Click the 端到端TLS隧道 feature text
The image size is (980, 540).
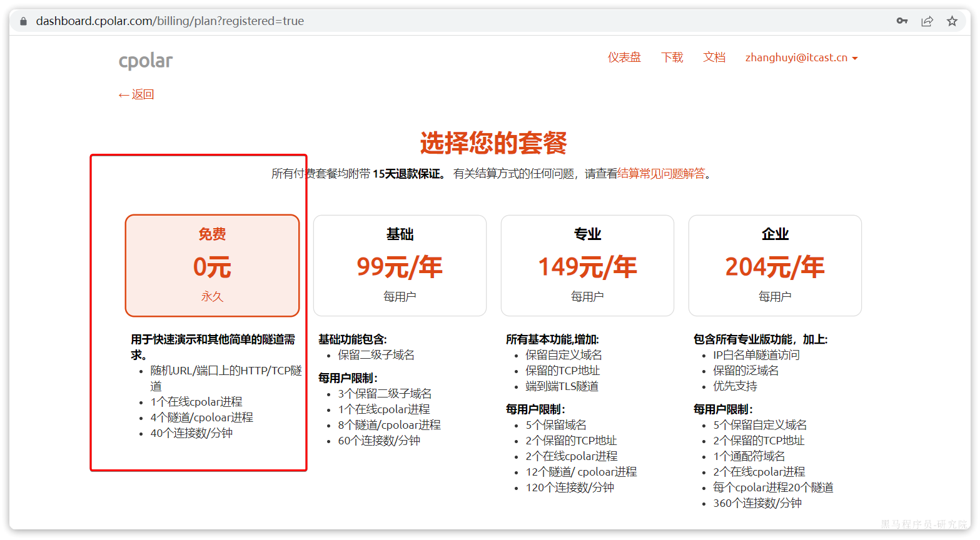coord(562,386)
